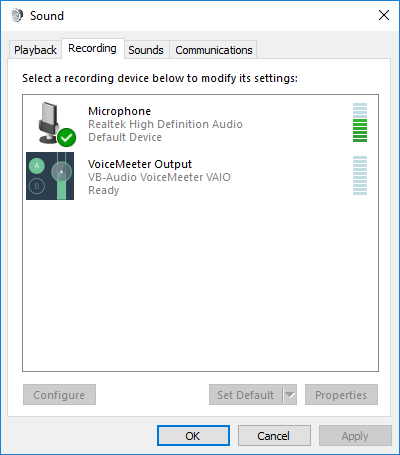This screenshot has height=455, width=400.
Task: Select the VB-Audio VoiceMeeter VAIO entry
Action: (x=200, y=176)
